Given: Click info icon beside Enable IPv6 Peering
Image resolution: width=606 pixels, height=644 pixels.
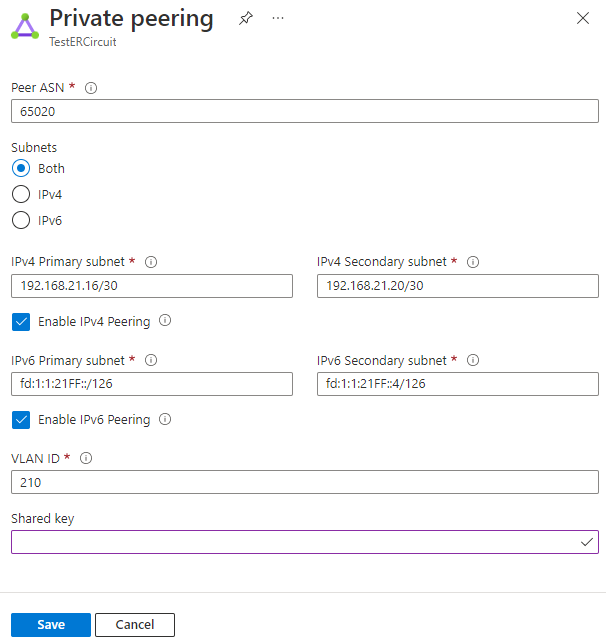Looking at the screenshot, I should (x=165, y=420).
